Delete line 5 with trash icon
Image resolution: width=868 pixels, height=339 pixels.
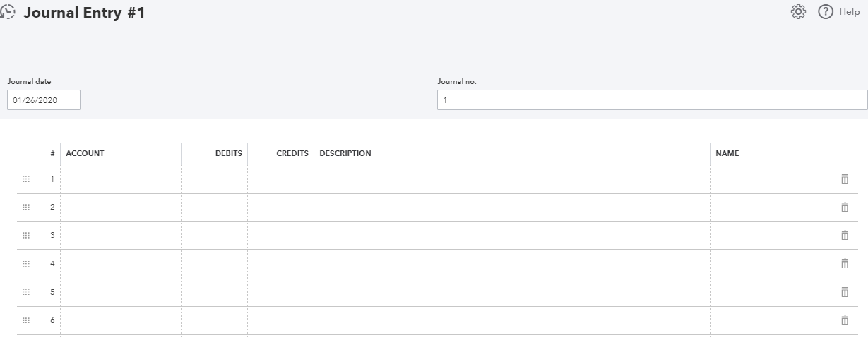tap(845, 292)
